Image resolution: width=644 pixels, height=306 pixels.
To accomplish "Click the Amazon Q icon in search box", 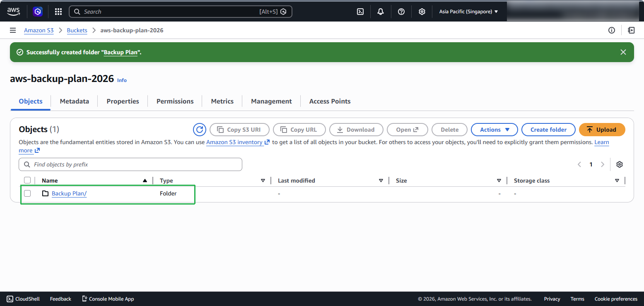I will click(x=283, y=12).
